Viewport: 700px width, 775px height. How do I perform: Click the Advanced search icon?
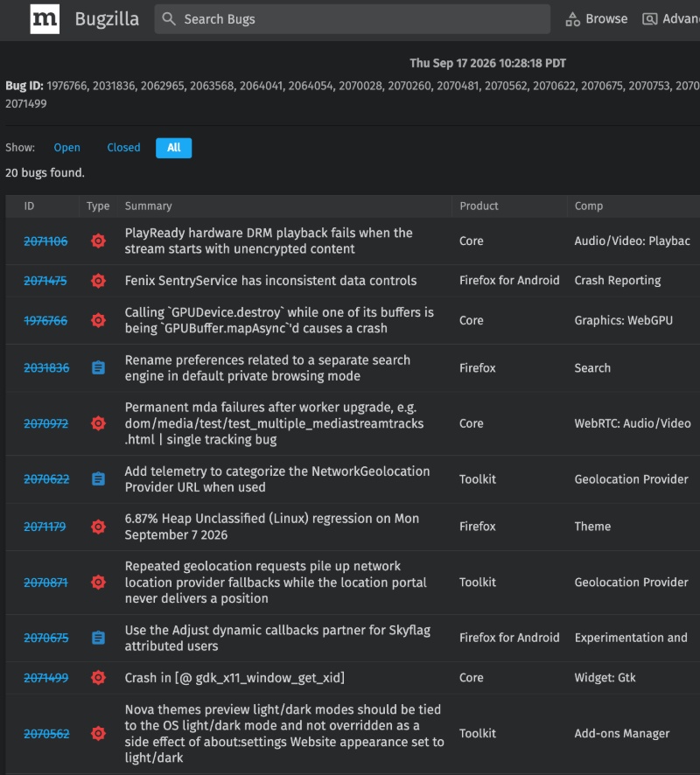pos(649,19)
